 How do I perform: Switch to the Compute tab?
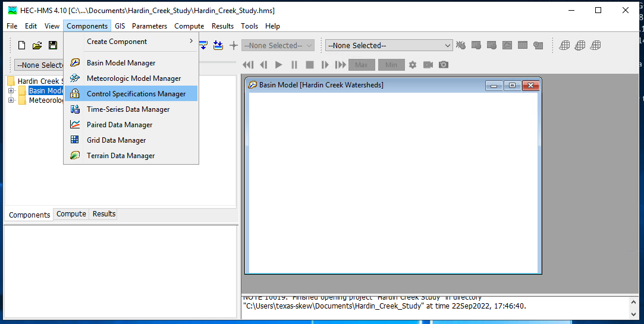tap(71, 214)
